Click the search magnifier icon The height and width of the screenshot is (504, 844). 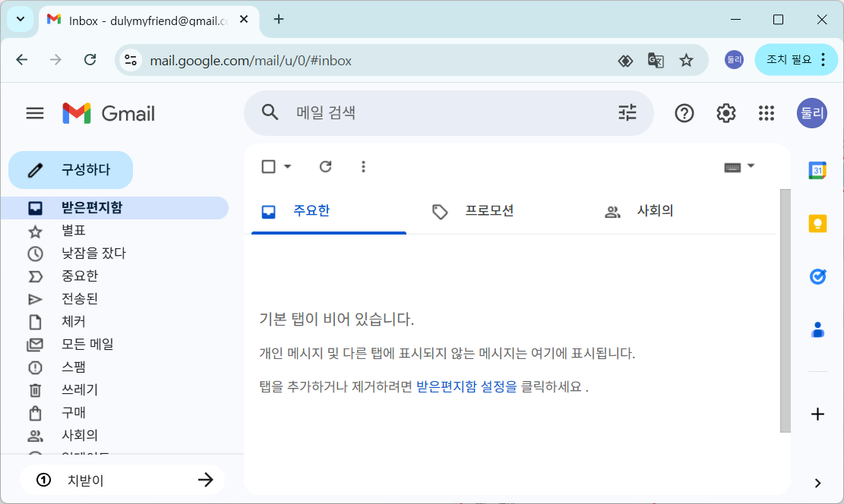click(270, 112)
